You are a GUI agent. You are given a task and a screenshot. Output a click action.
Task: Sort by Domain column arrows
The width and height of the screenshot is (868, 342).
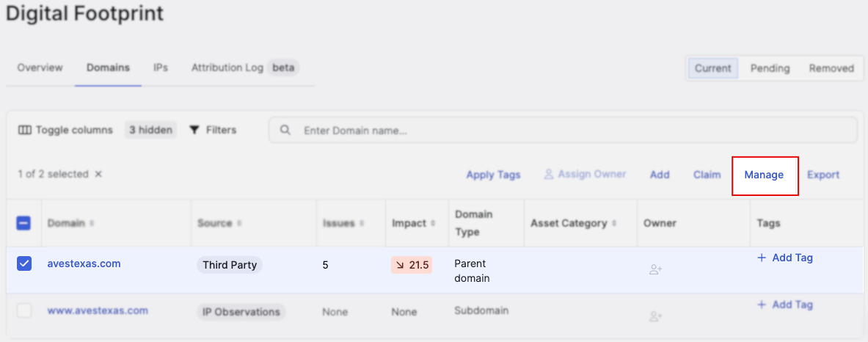(x=92, y=223)
